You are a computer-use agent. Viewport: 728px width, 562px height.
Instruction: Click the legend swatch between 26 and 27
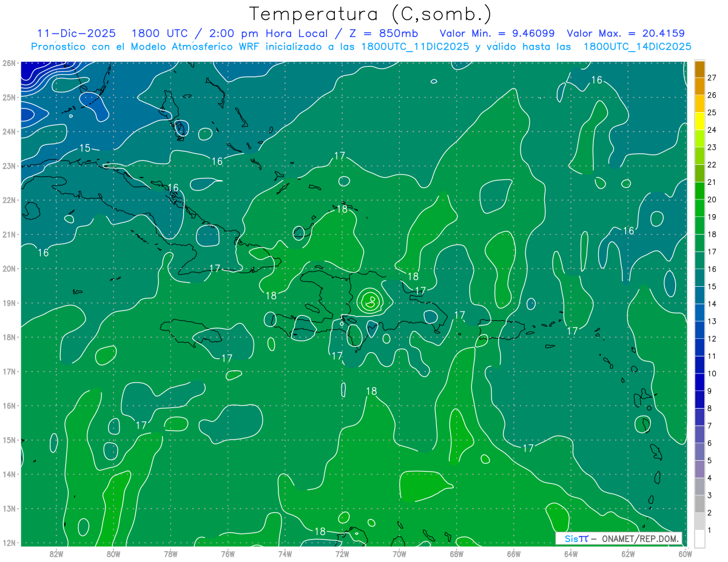700,86
